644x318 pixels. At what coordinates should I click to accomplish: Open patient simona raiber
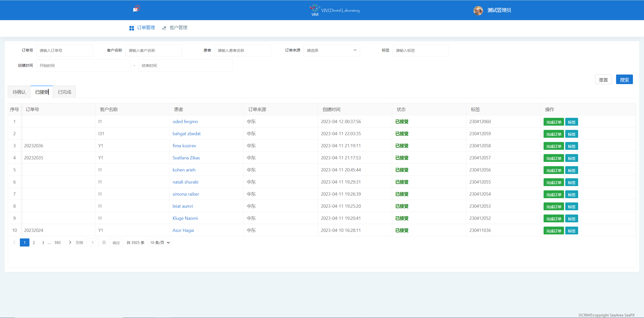click(x=186, y=194)
